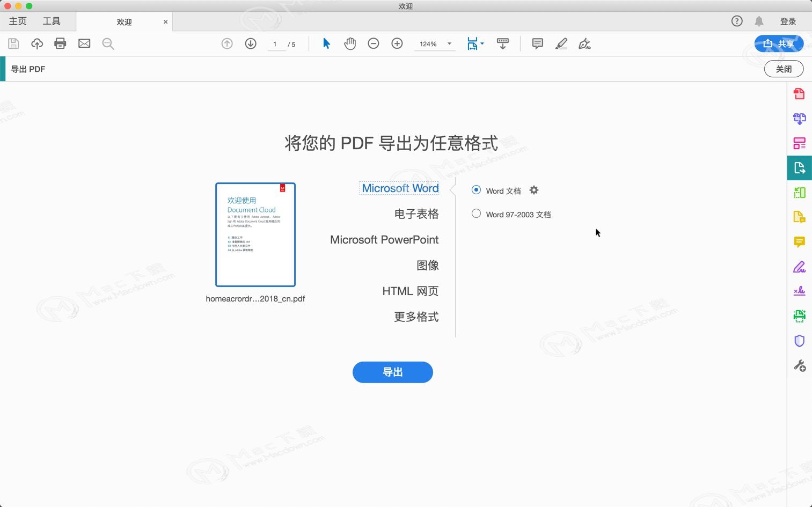Go to previous page arrow

(227, 44)
